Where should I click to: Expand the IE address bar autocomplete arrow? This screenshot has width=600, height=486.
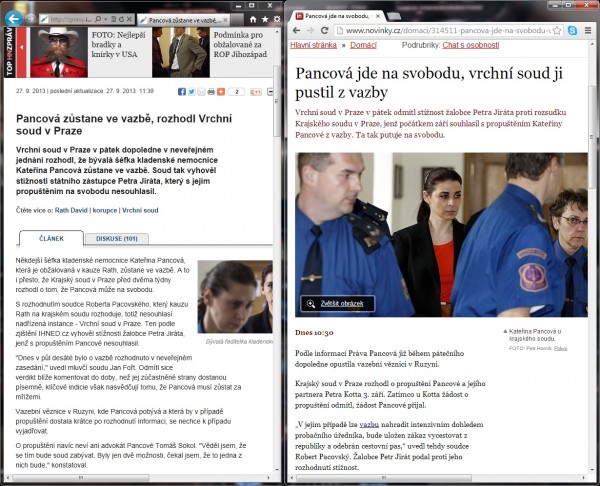click(x=106, y=19)
